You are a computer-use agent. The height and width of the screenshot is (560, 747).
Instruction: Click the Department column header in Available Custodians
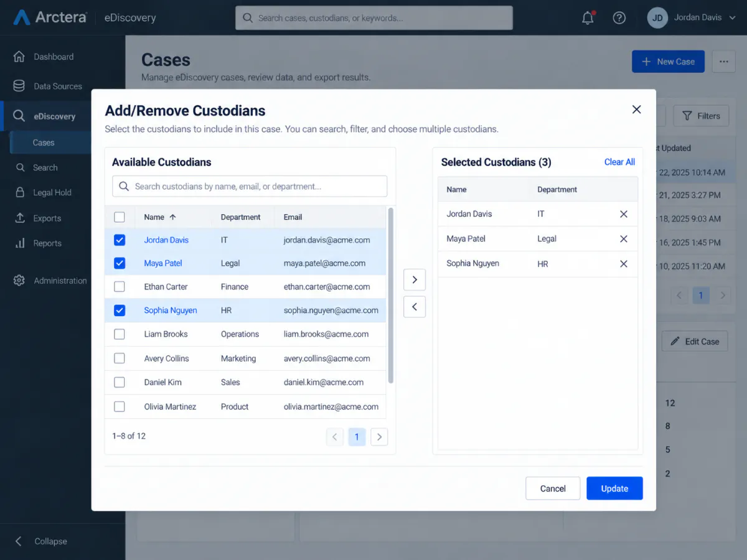tap(240, 217)
